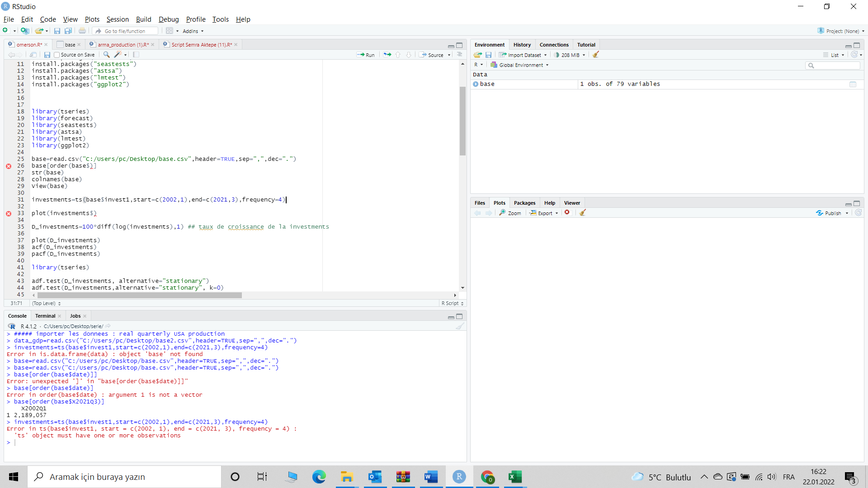The width and height of the screenshot is (868, 488).
Task: Click the Run button in the editor
Action: pos(366,55)
